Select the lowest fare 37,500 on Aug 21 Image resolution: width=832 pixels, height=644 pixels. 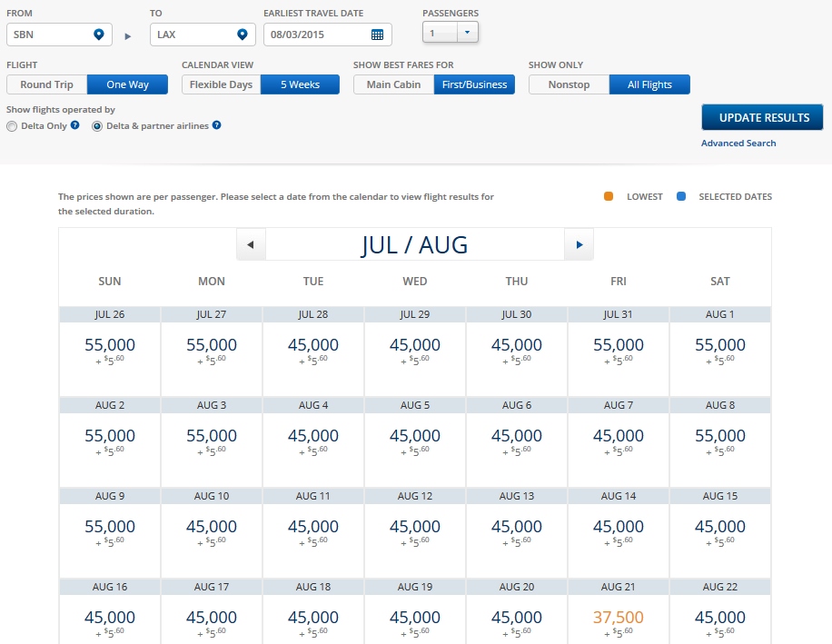(x=618, y=618)
